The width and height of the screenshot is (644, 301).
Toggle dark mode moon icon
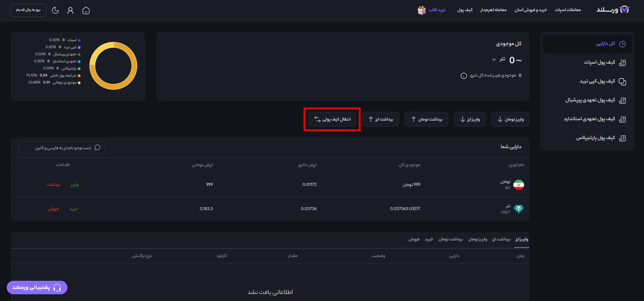point(55,11)
